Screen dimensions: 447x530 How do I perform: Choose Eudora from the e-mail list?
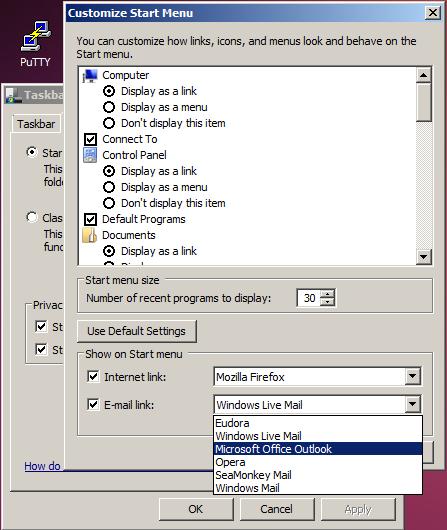point(318,423)
